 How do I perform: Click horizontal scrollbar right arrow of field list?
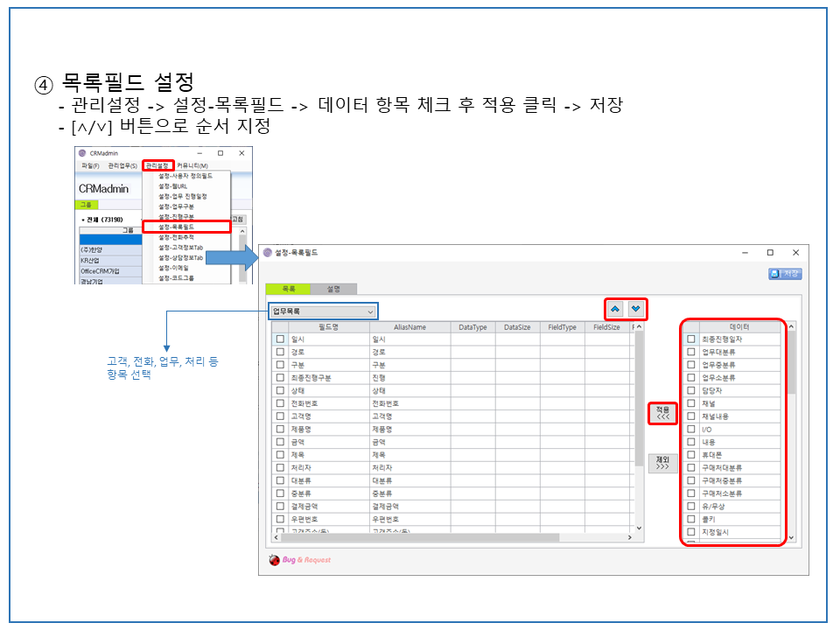click(x=629, y=536)
